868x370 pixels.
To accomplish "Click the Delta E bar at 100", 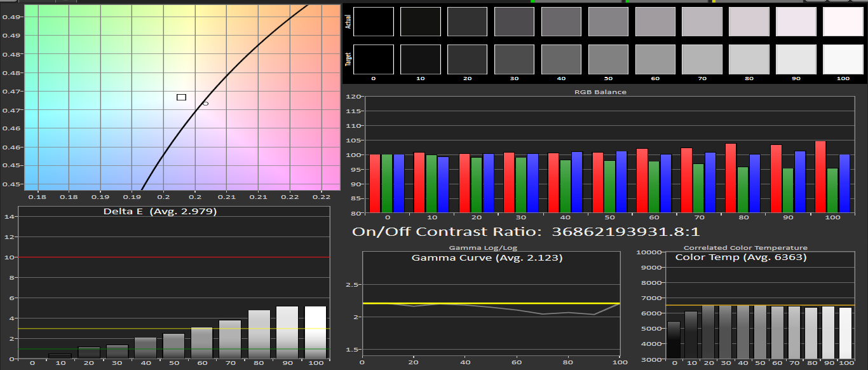I will pos(315,332).
